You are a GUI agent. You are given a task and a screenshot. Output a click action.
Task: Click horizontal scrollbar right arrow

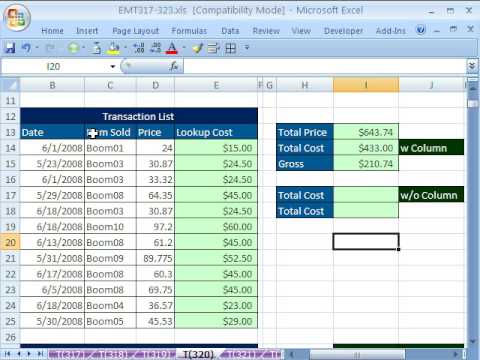456,354
